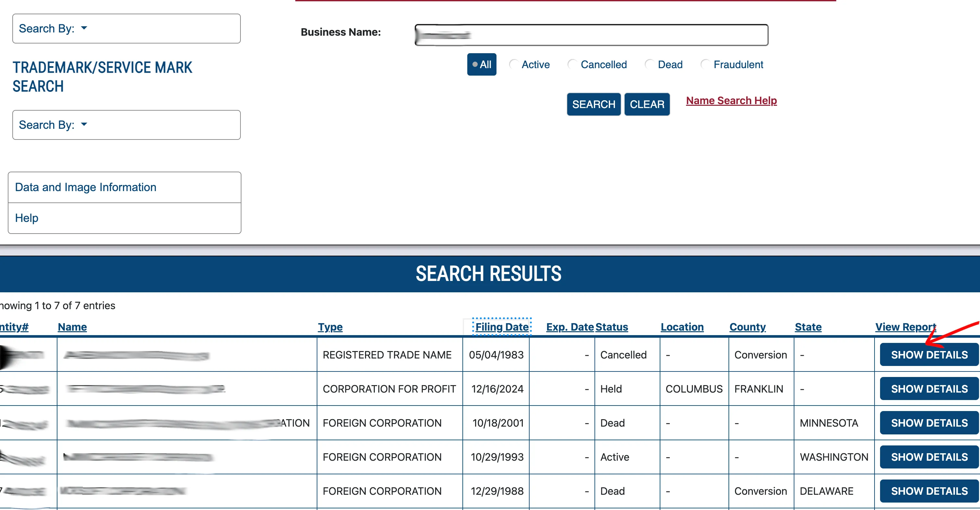Sort results by Location column
980x510 pixels.
pos(682,327)
